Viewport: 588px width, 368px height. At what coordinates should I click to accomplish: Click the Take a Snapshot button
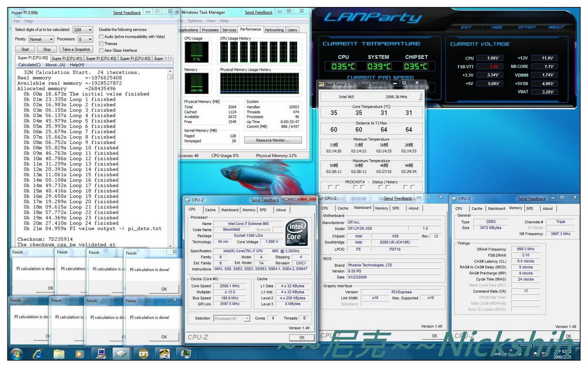click(76, 49)
